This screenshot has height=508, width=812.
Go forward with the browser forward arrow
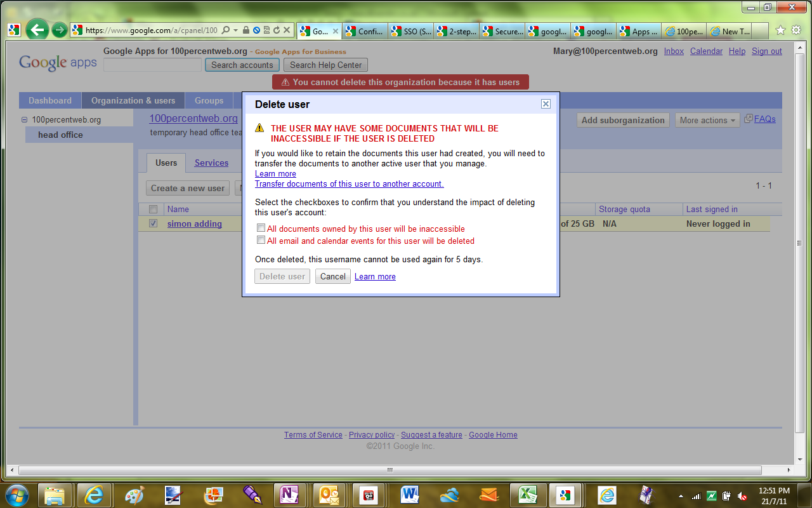59,30
